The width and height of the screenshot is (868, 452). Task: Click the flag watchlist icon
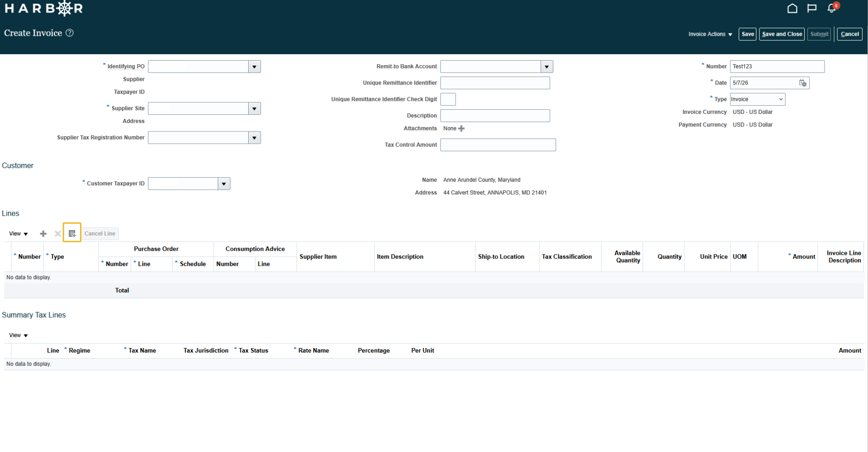pos(812,8)
